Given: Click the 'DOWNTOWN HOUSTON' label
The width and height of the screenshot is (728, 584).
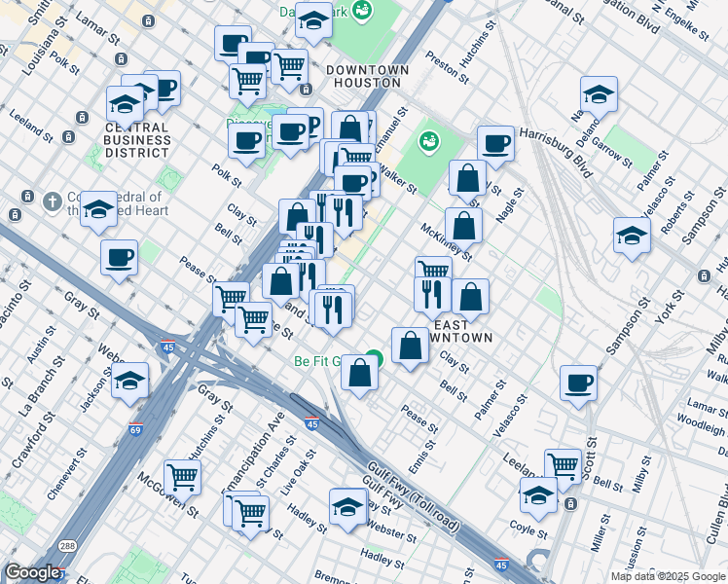Looking at the screenshot, I should [x=367, y=77].
